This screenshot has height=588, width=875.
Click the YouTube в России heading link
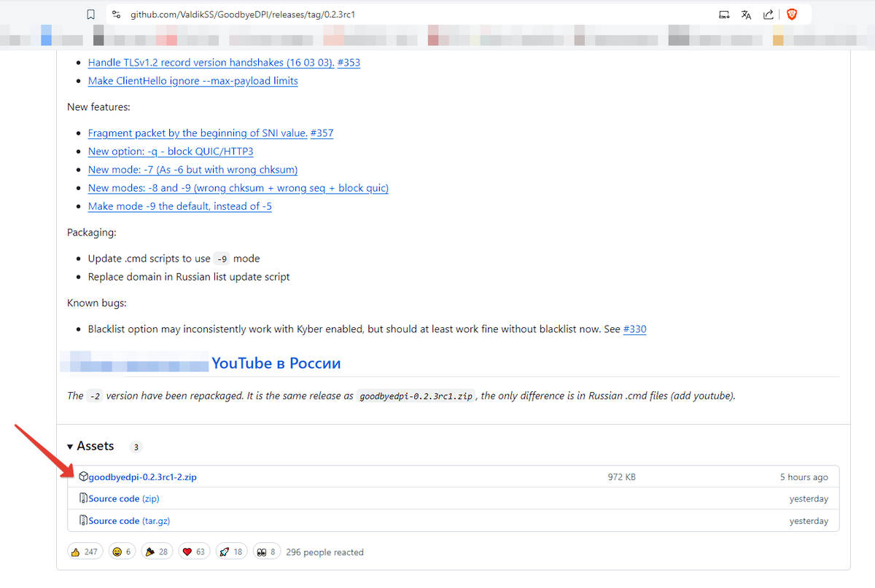point(276,363)
